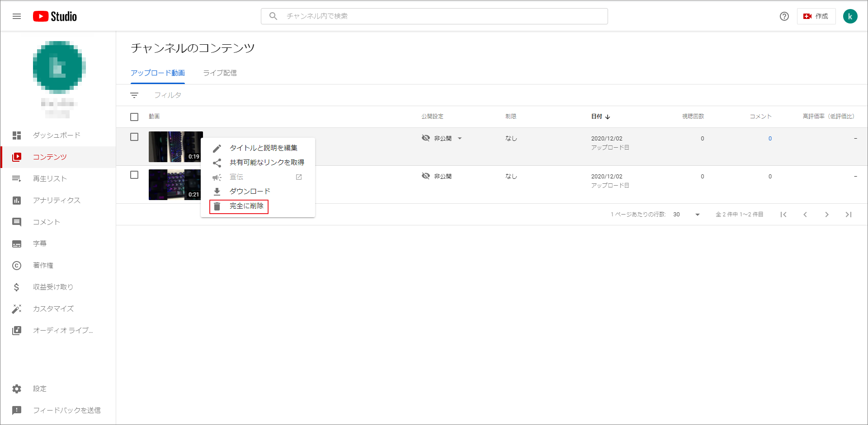Open コメント in the sidebar
868x425 pixels.
[58, 222]
